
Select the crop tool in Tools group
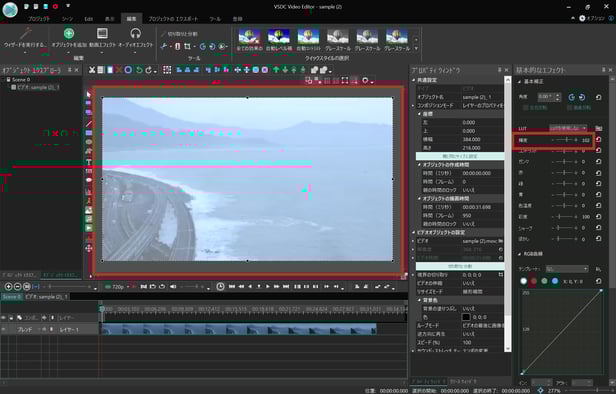click(x=187, y=46)
